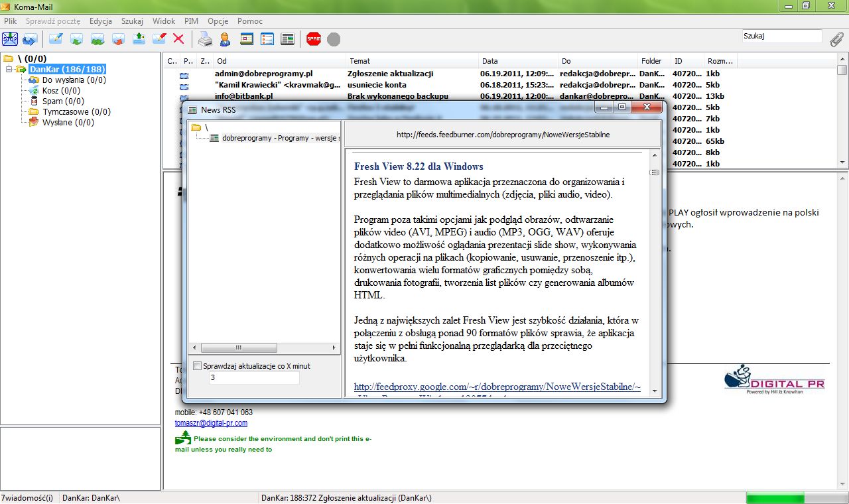This screenshot has width=849, height=504.
Task: Open the Widok menu
Action: pyautogui.click(x=164, y=21)
